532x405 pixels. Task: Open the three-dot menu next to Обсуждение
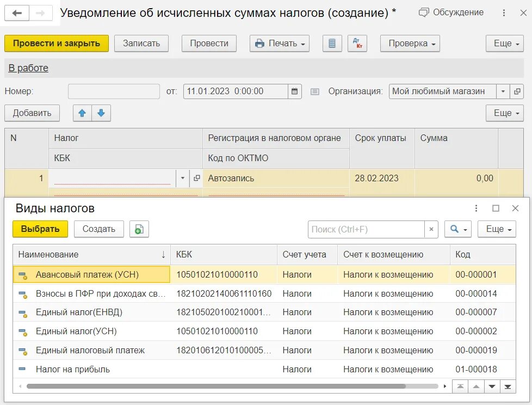pyautogui.click(x=504, y=13)
